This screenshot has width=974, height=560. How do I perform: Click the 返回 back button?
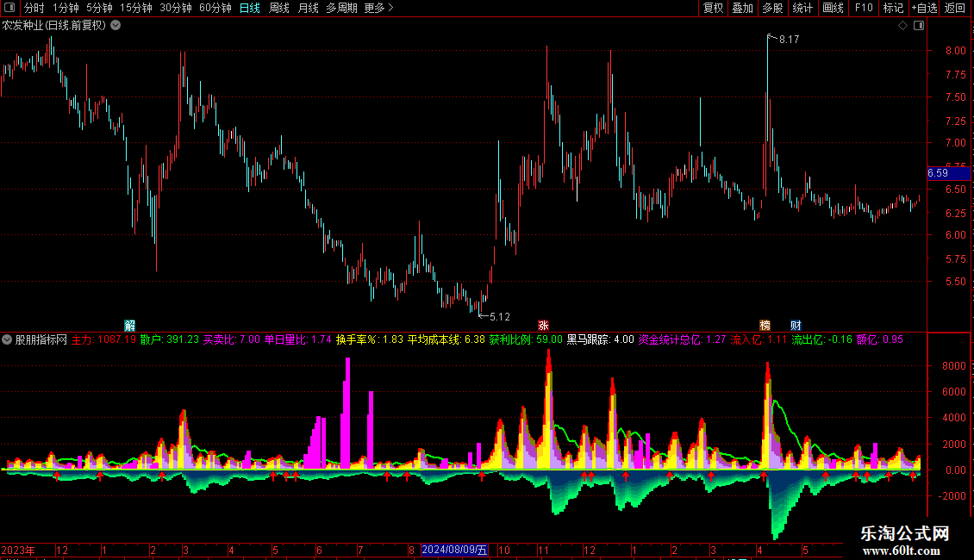955,8
